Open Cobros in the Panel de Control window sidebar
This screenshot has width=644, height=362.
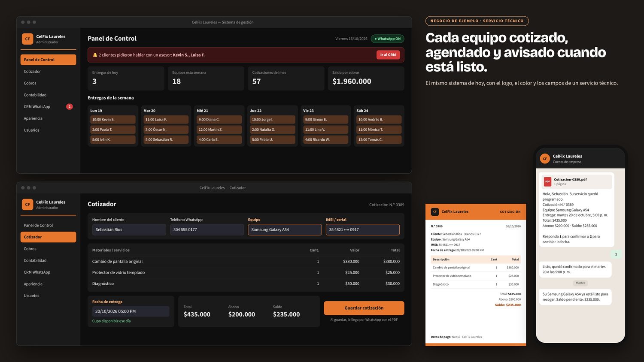[48, 83]
